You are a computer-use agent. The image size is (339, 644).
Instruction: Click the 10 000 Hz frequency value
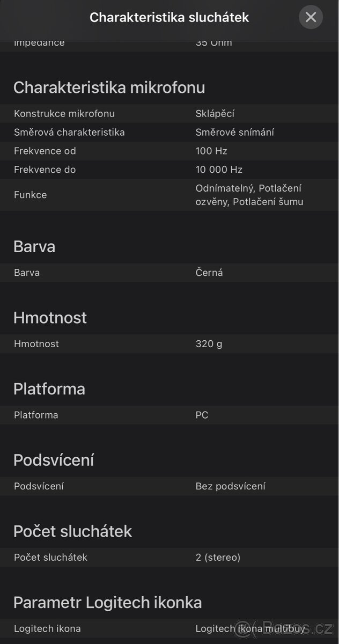point(219,170)
